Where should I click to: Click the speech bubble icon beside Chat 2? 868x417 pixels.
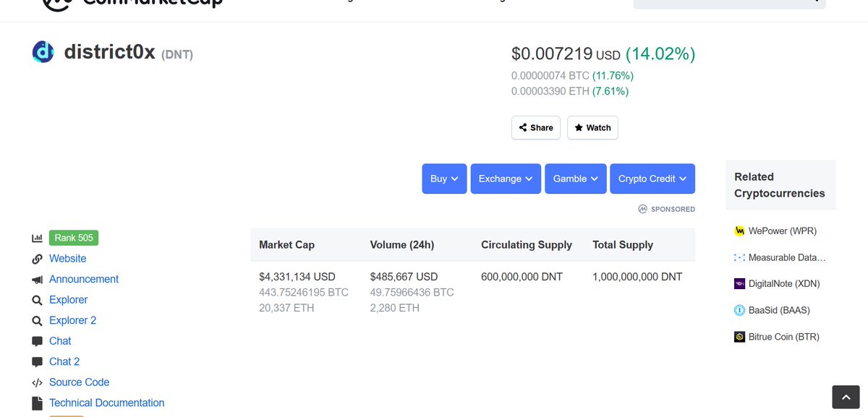[37, 362]
